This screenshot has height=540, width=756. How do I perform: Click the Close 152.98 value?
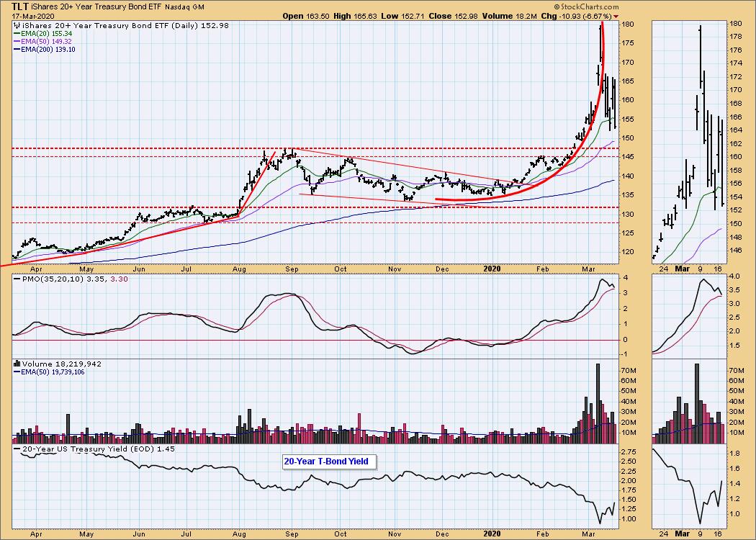pos(453,16)
